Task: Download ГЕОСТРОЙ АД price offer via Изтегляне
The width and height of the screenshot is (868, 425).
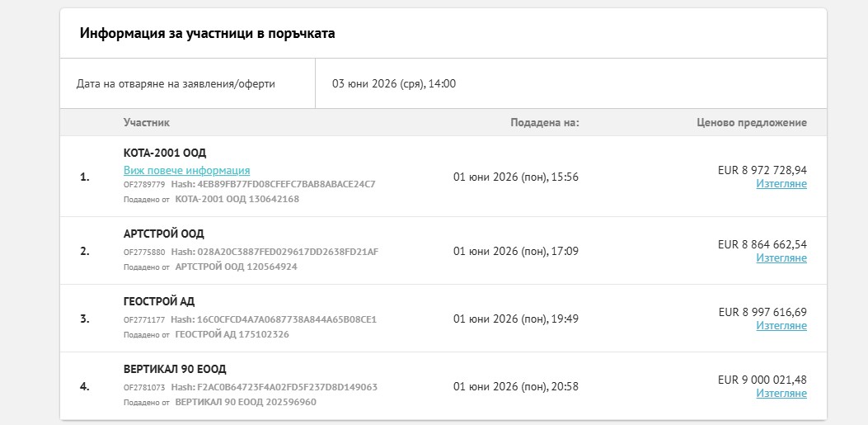Action: (781, 325)
